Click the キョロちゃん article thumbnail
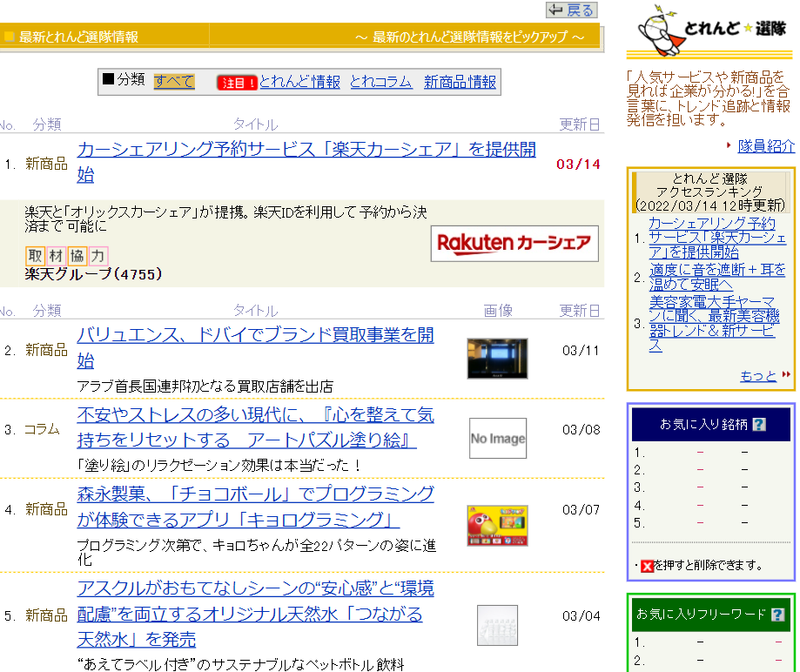Image resolution: width=800 pixels, height=672 pixels. (x=497, y=526)
